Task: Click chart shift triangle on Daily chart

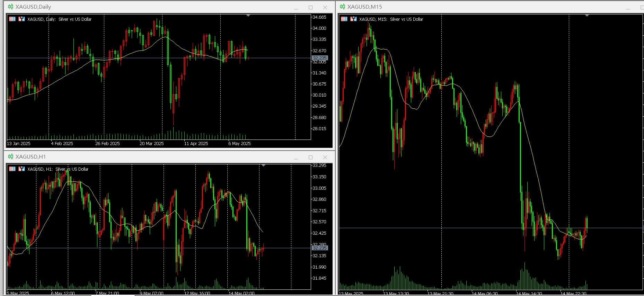Action: pyautogui.click(x=248, y=16)
